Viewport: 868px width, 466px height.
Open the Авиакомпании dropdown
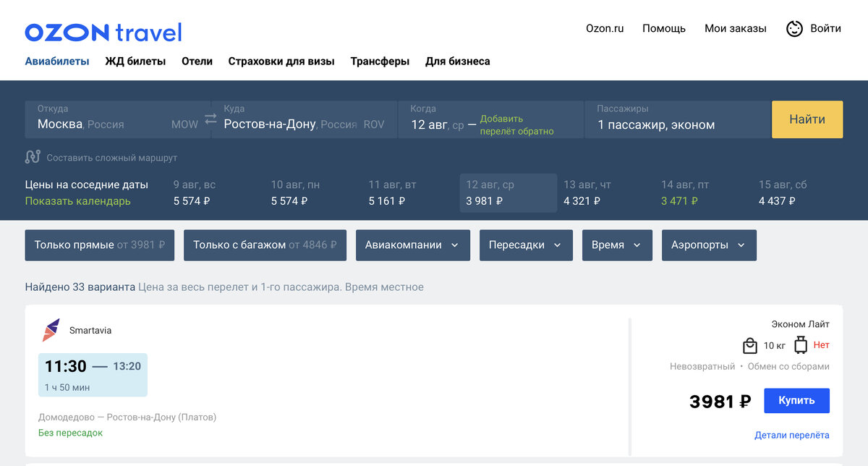click(x=413, y=245)
